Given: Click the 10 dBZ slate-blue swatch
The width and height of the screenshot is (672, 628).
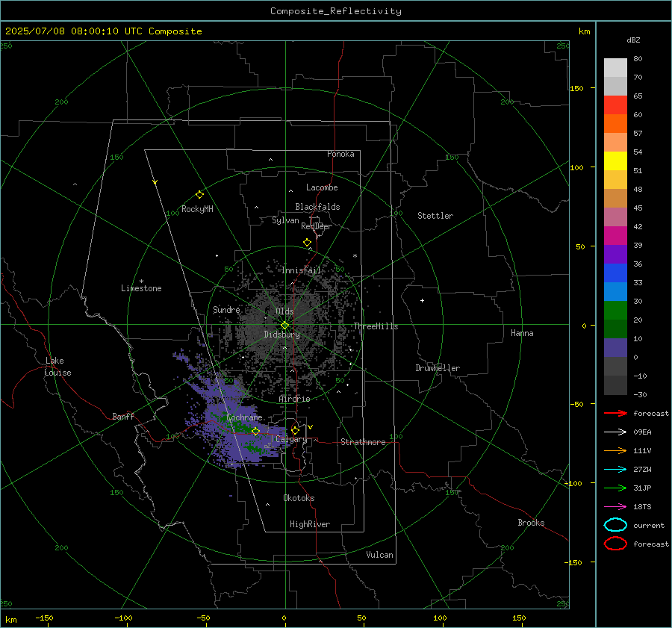Looking at the screenshot, I should click(615, 348).
